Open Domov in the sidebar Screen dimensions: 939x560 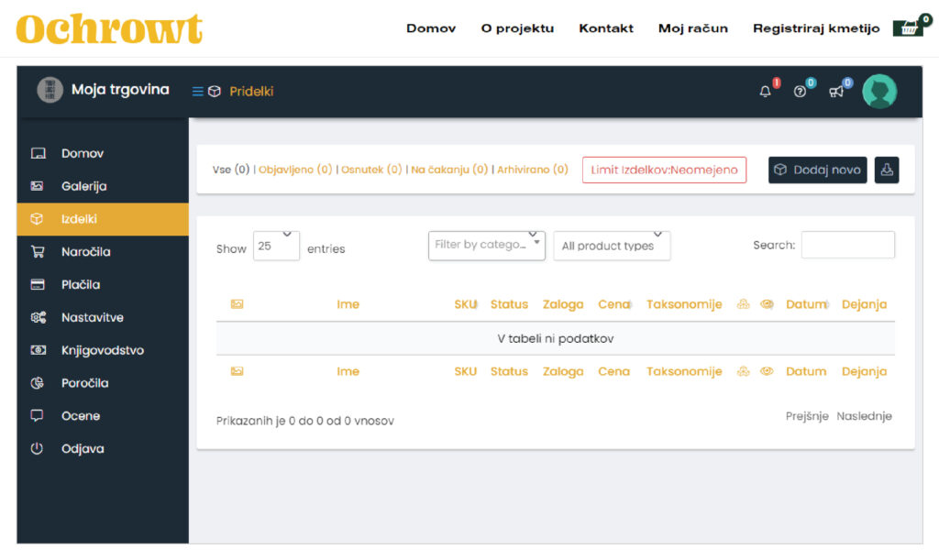click(x=103, y=153)
